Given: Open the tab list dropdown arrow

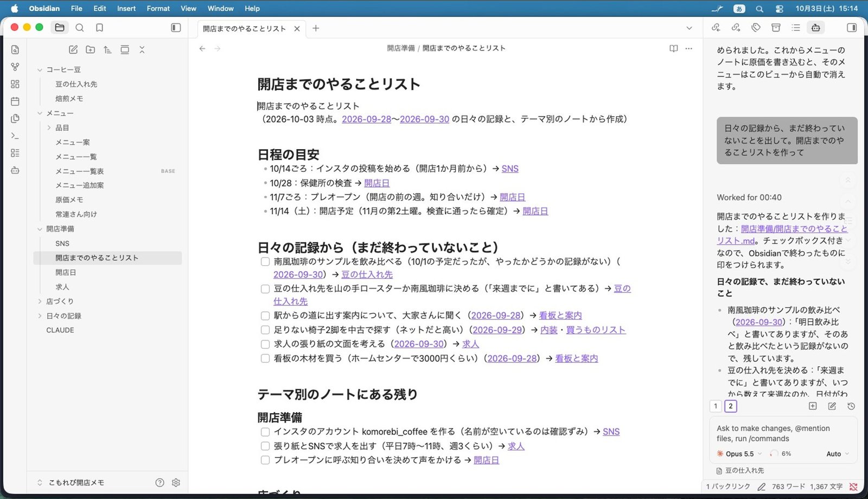Looking at the screenshot, I should (x=689, y=28).
